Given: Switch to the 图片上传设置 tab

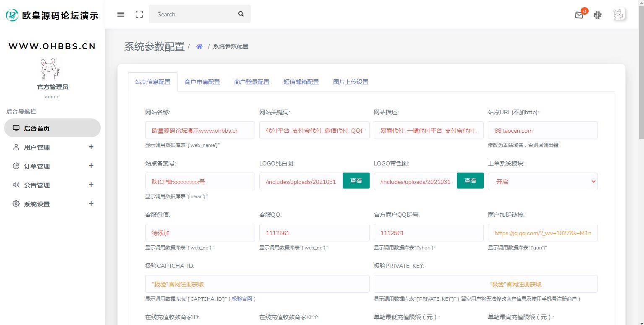Looking at the screenshot, I should 350,82.
